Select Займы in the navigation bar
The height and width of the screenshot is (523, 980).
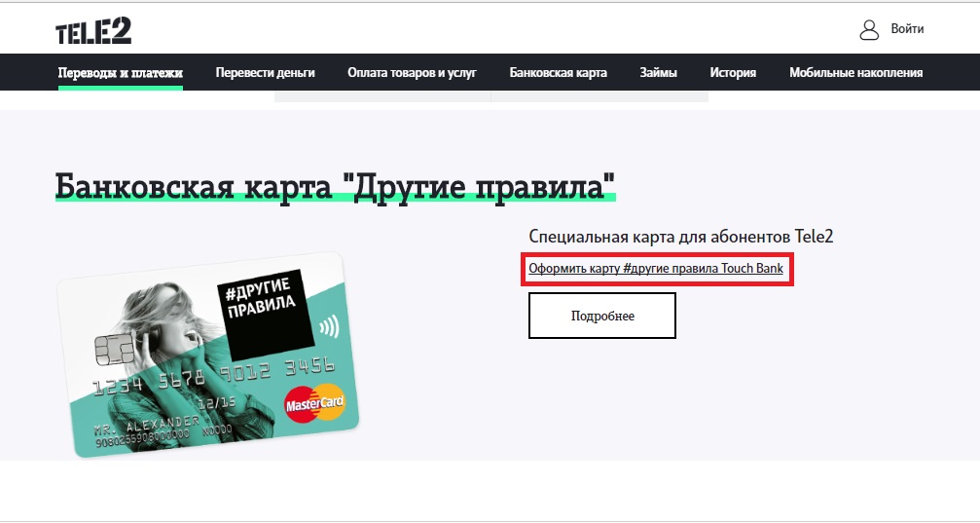[x=658, y=73]
